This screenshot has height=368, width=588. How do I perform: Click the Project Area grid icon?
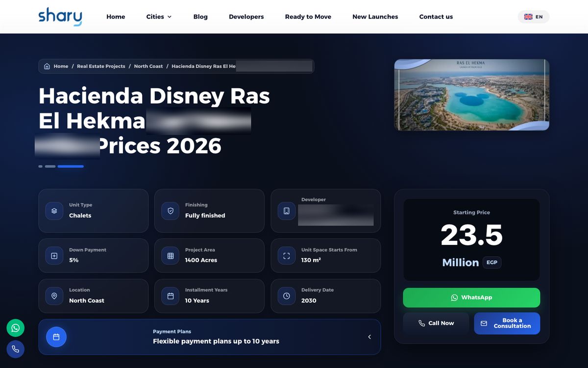[171, 256]
